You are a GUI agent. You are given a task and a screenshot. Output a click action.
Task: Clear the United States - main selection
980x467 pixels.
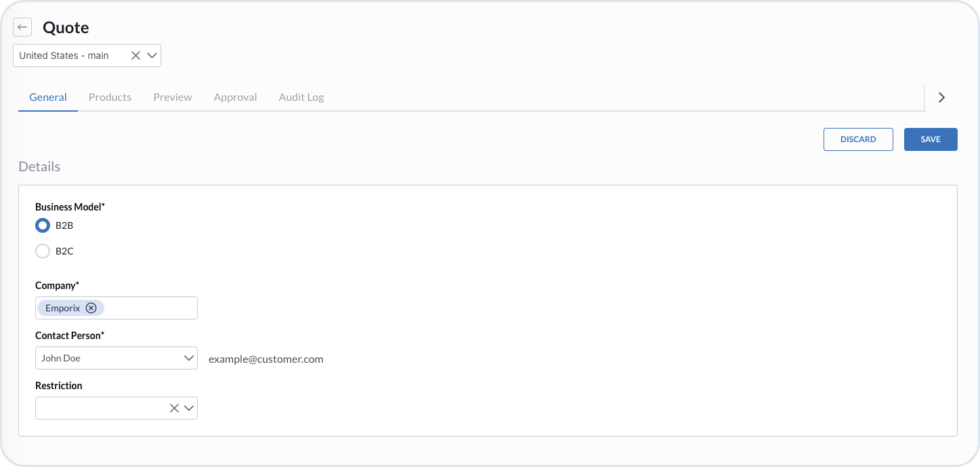point(135,55)
